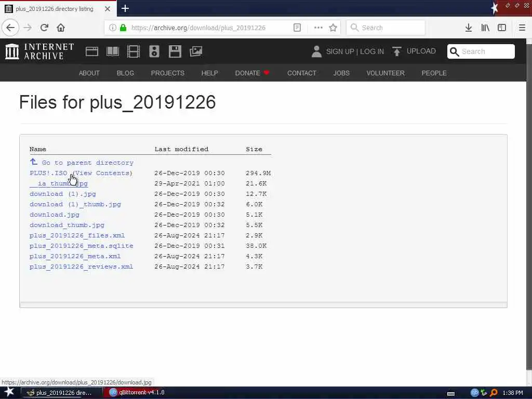Click the orange magnifier tray icon
This screenshot has width=532, height=399.
pos(494,393)
